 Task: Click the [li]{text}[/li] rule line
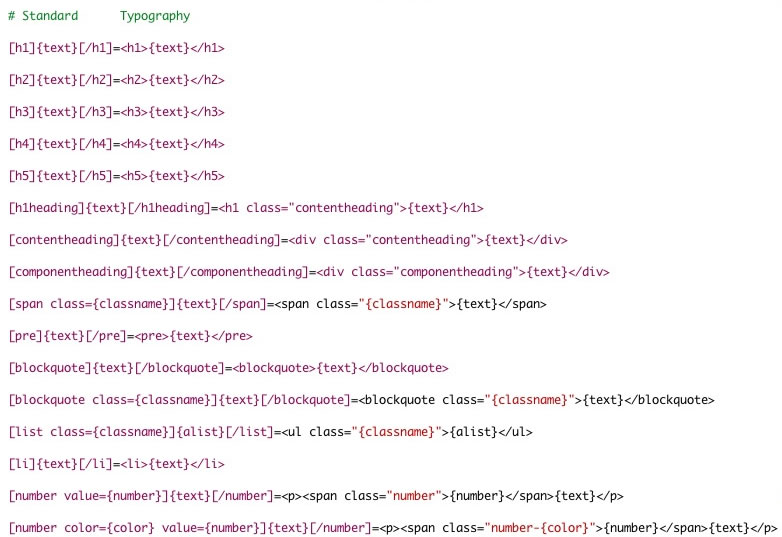click(x=116, y=464)
